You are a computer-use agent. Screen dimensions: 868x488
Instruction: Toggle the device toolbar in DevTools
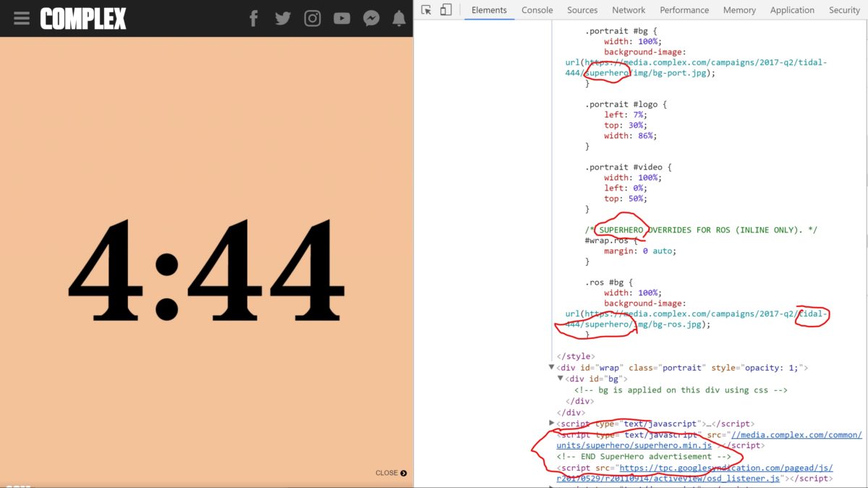click(x=446, y=10)
